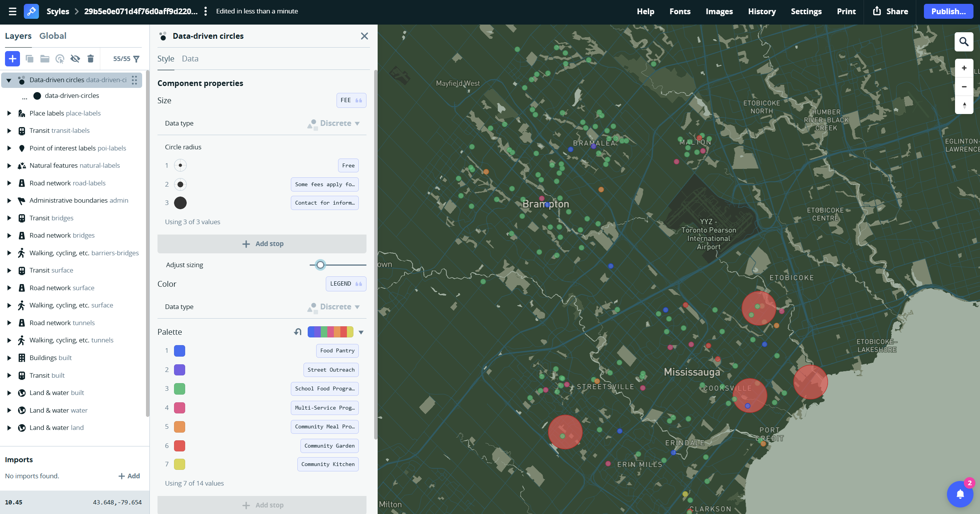This screenshot has height=514, width=980.
Task: Open the Data tab of the component
Action: tap(190, 59)
